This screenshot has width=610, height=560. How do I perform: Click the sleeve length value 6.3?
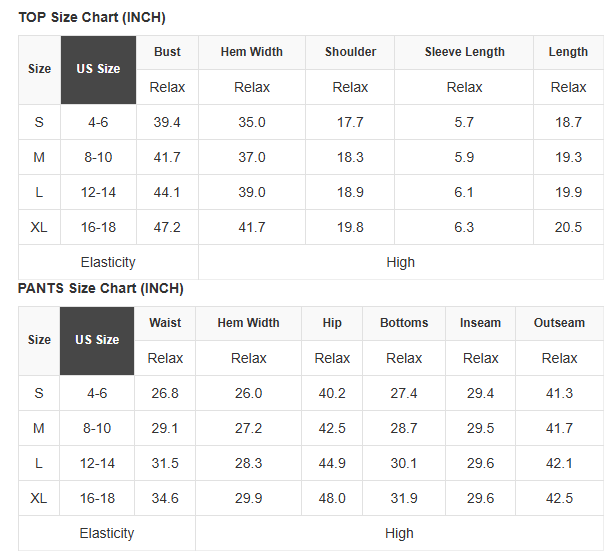[464, 228]
